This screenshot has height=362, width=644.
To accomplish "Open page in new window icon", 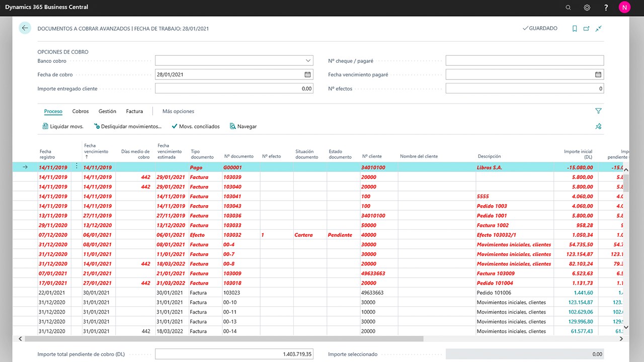I will tap(586, 29).
